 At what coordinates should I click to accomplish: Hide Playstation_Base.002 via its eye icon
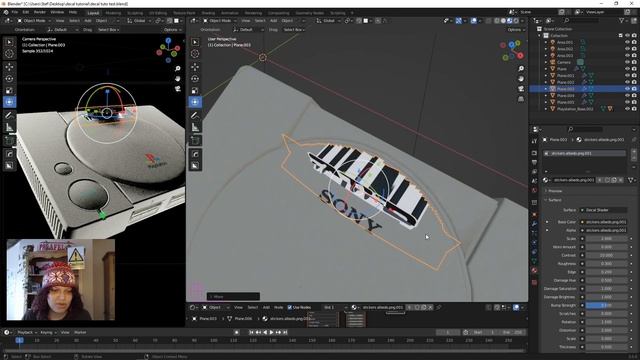tap(627, 109)
